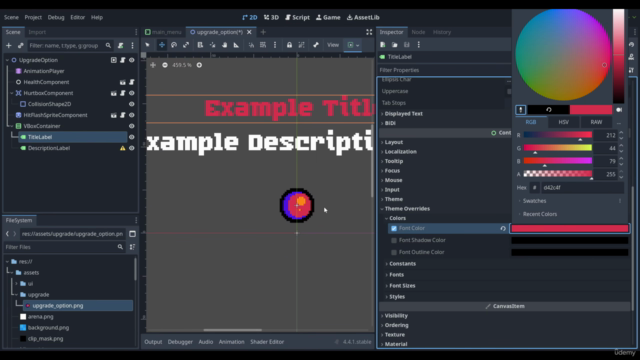Select the Pan mode hand tool
Viewport: 640px width, 360px height.
click(224, 45)
